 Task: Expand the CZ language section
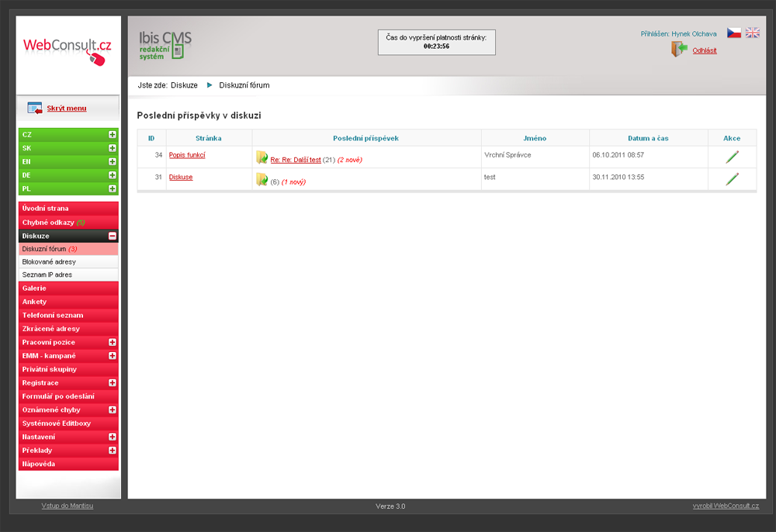tap(113, 134)
